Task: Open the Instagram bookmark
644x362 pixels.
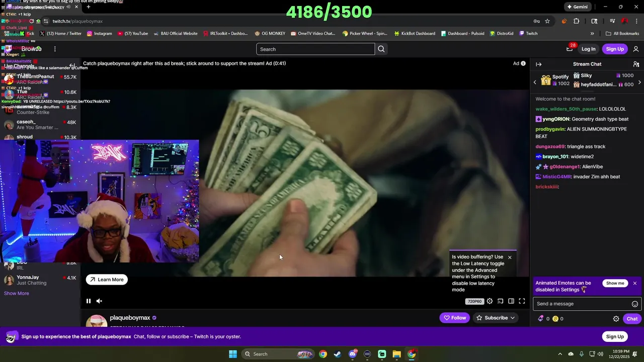Action: tap(99, 34)
